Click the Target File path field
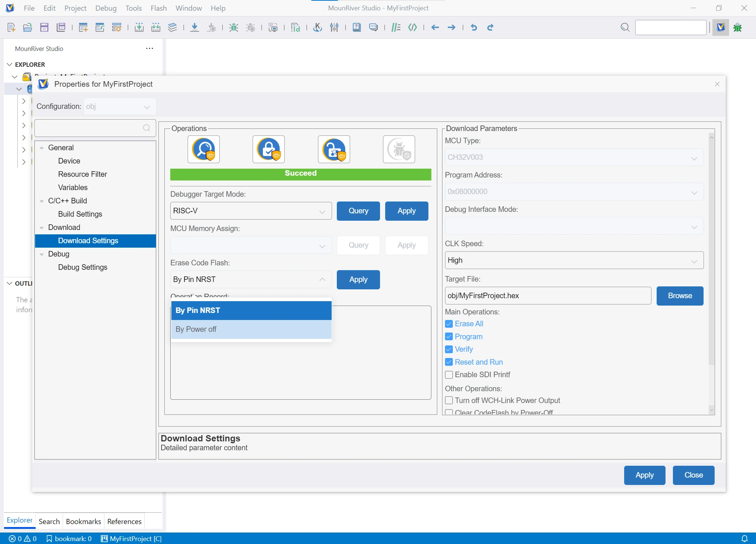Viewport: 756px width, 544px height. (548, 296)
